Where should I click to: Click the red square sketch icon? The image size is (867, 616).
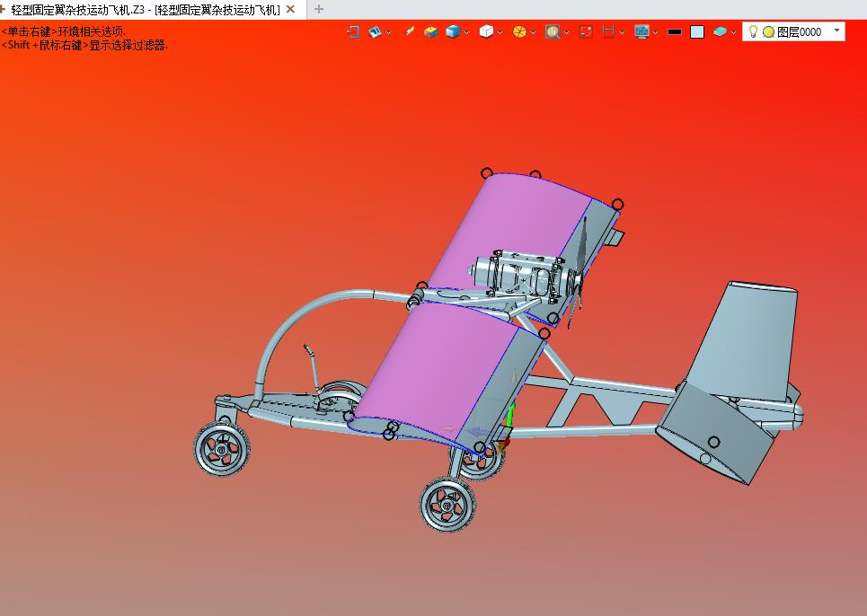(586, 31)
